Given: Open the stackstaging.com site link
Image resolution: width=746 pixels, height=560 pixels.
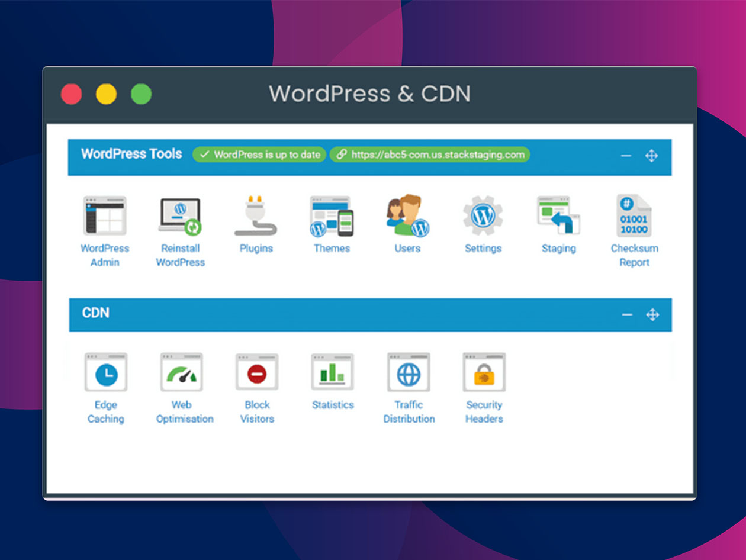Looking at the screenshot, I should coord(430,155).
